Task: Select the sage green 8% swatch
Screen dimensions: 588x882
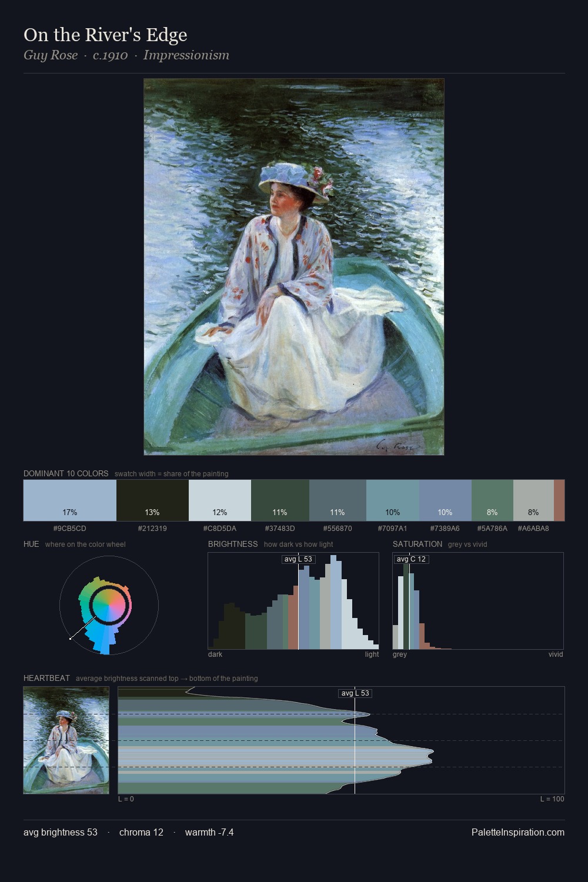Action: coord(492,500)
